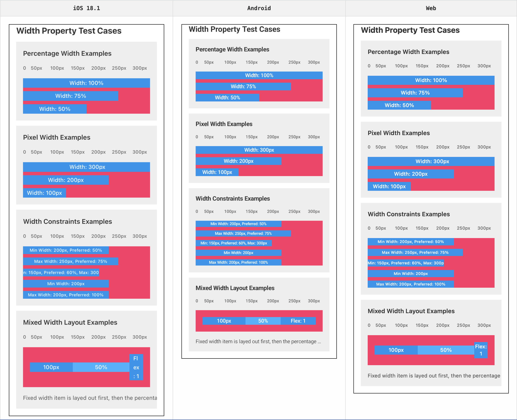The image size is (517, 420).
Task: Click the iOS 18.1 column header
Action: 86,8
